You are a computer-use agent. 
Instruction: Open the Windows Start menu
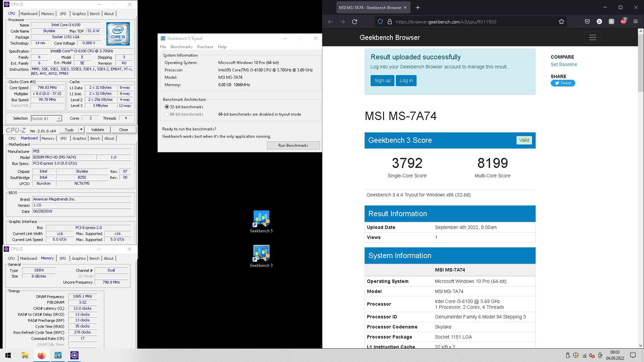click(8, 355)
